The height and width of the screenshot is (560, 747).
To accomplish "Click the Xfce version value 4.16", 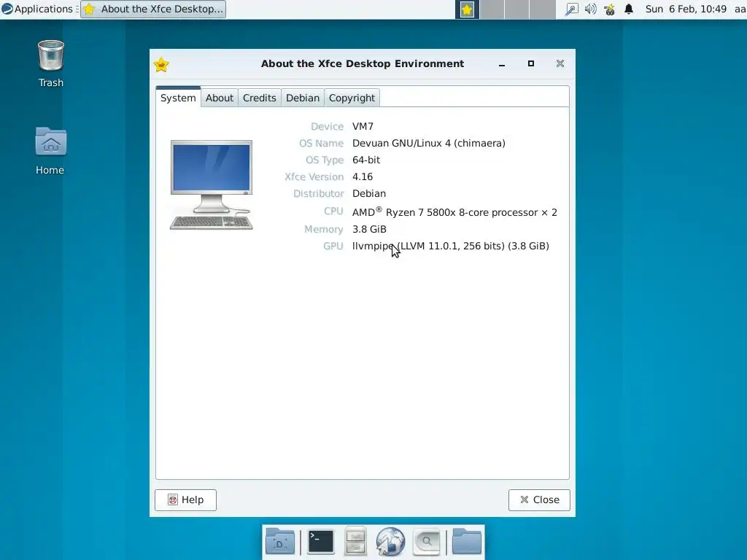I will coord(363,176).
